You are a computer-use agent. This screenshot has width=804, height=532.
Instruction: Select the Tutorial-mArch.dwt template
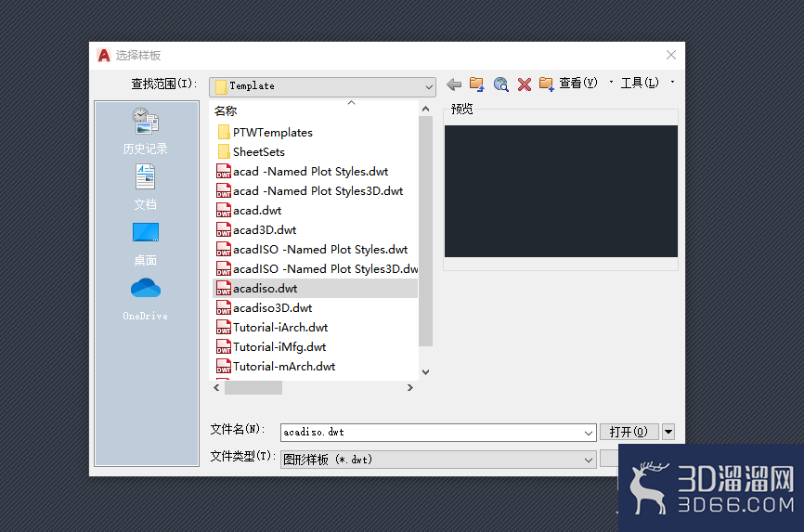click(276, 367)
